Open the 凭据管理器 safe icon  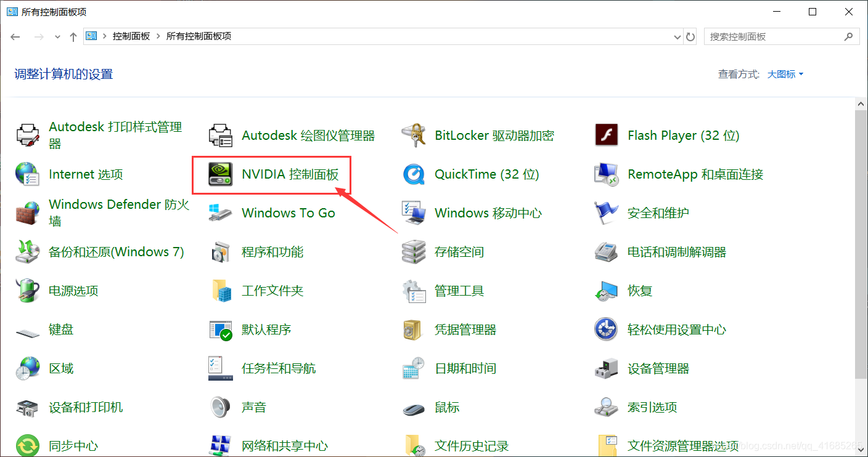(x=413, y=330)
